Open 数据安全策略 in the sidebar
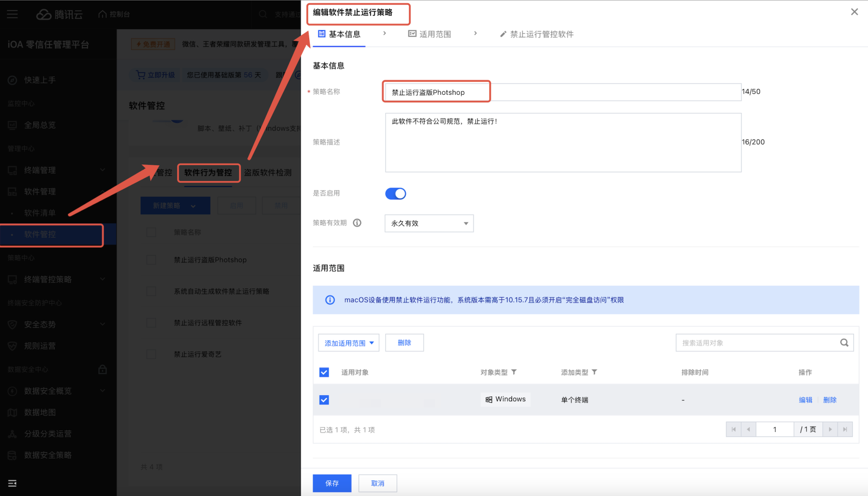 pyautogui.click(x=48, y=455)
